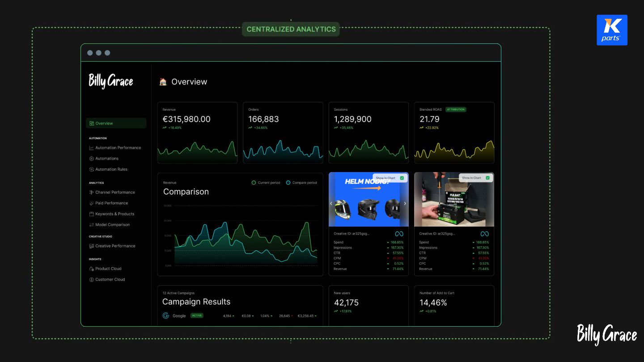Click the K parts logo

click(612, 30)
